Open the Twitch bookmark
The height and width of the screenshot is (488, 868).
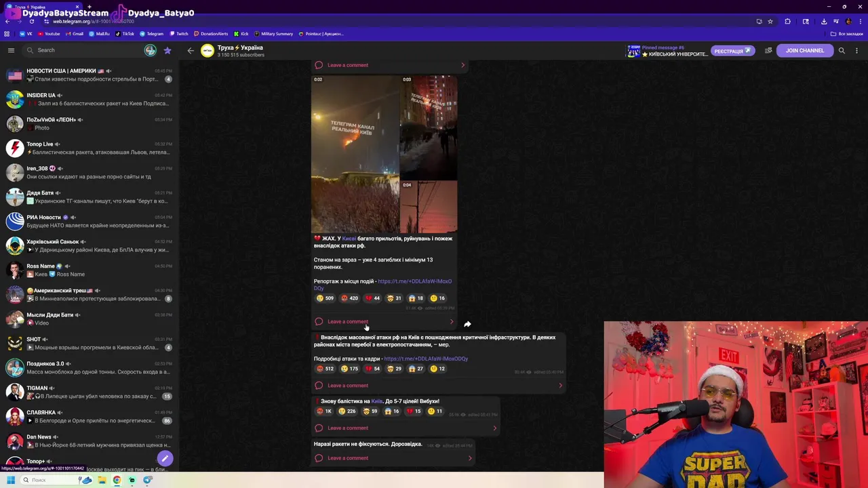(x=179, y=33)
